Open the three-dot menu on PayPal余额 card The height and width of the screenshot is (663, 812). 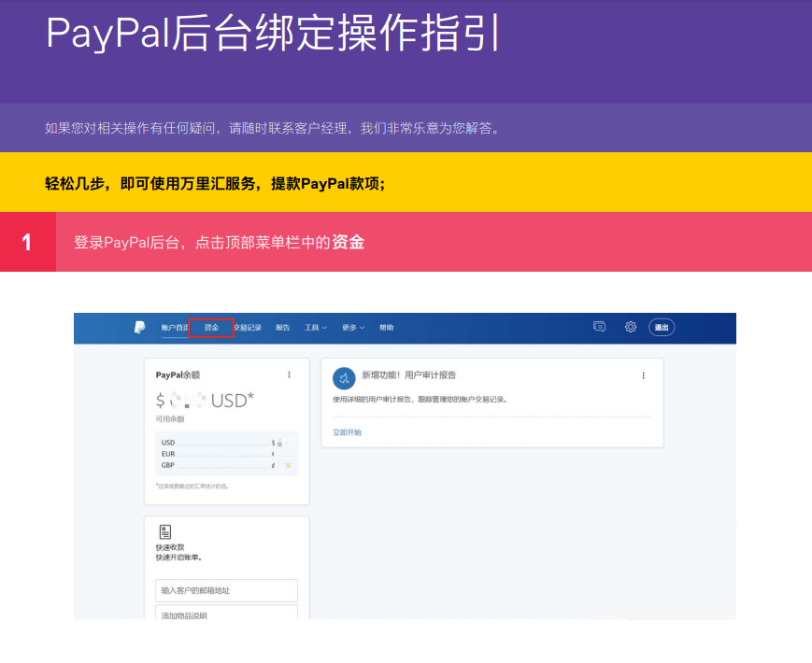pyautogui.click(x=289, y=374)
